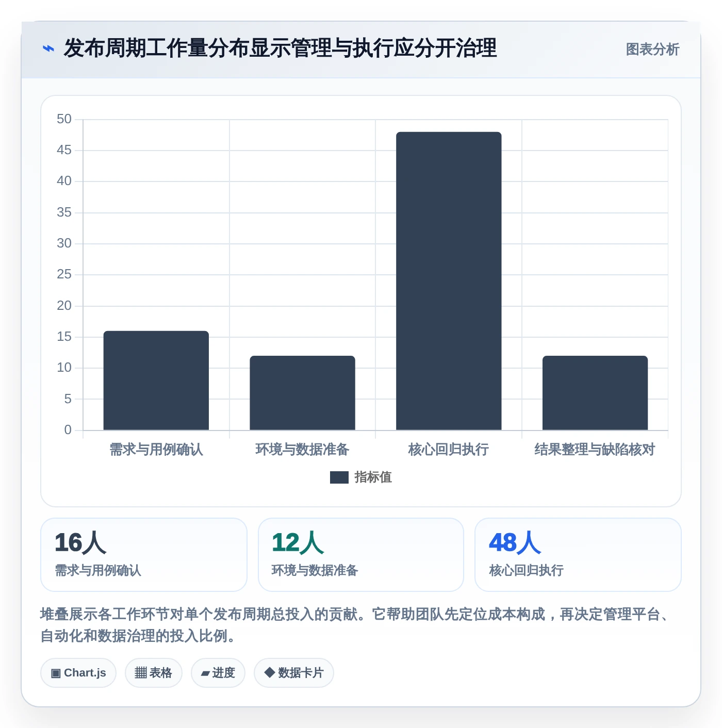Screen dimensions: 722x728
Task: Click the lightning icon beside the title
Action: [x=48, y=49]
